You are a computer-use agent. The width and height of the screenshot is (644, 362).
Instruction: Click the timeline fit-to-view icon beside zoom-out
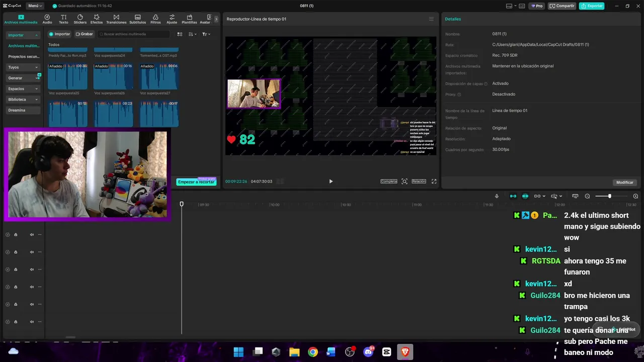tap(575, 196)
